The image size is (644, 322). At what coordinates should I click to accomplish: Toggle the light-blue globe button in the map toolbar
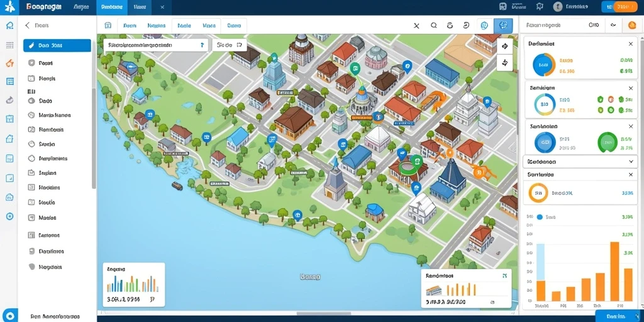485,25
